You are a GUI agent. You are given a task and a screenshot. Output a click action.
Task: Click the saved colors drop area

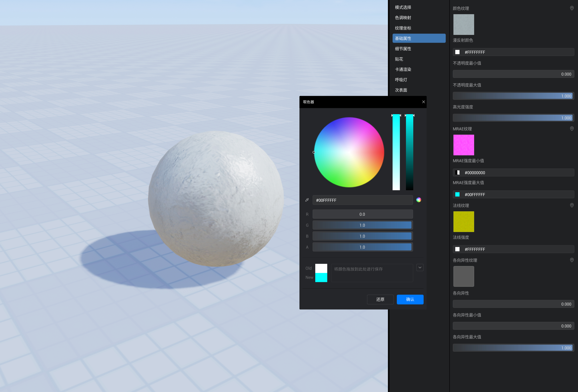[372, 273]
